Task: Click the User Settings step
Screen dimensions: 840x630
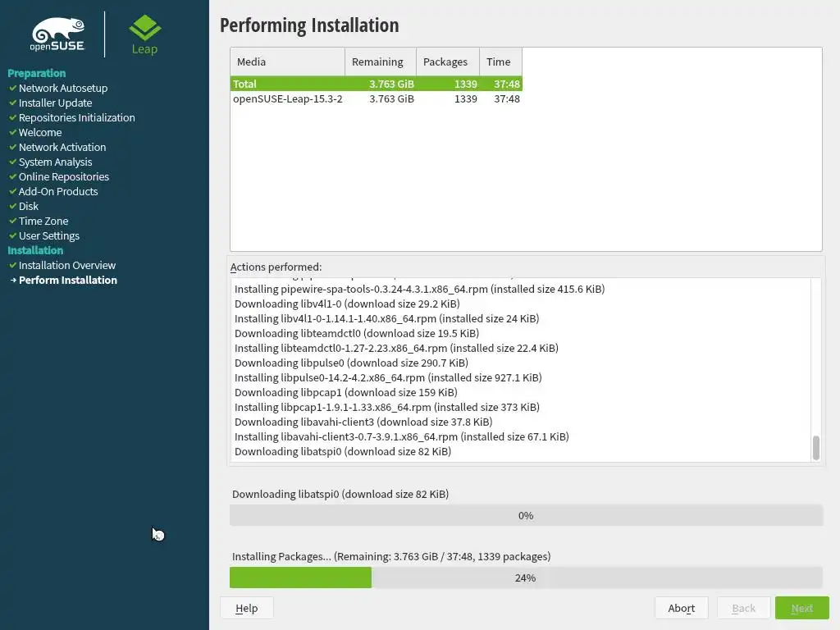Action: [x=48, y=235]
